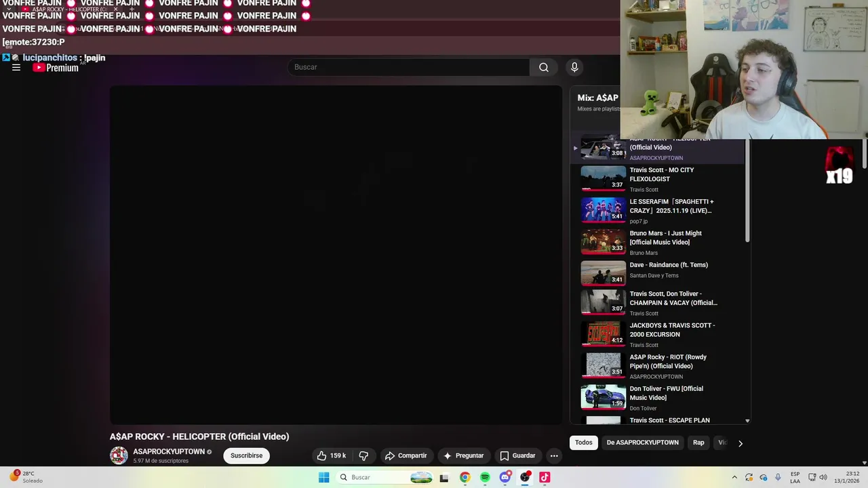Open the YouTube hamburger guide menu

click(16, 68)
